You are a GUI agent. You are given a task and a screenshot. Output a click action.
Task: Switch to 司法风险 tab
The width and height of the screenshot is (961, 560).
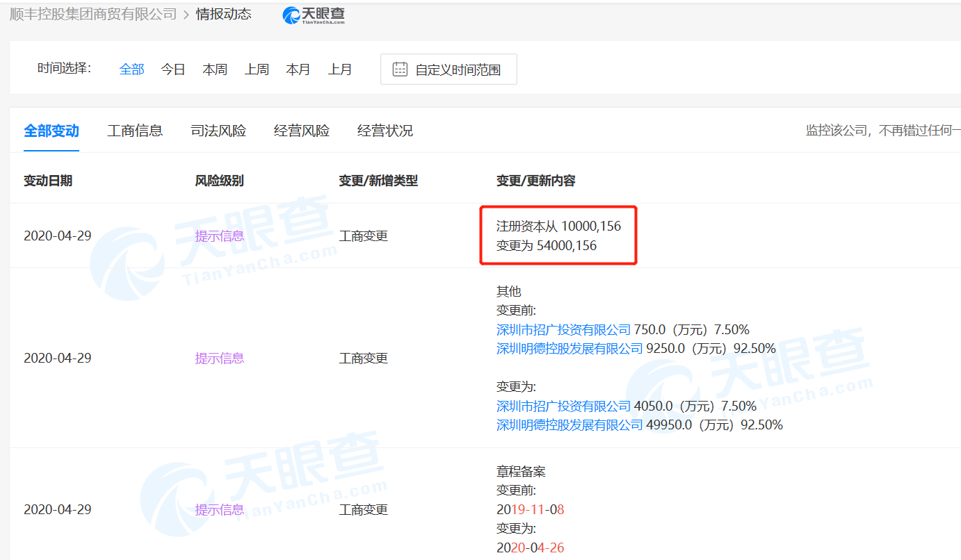(218, 131)
